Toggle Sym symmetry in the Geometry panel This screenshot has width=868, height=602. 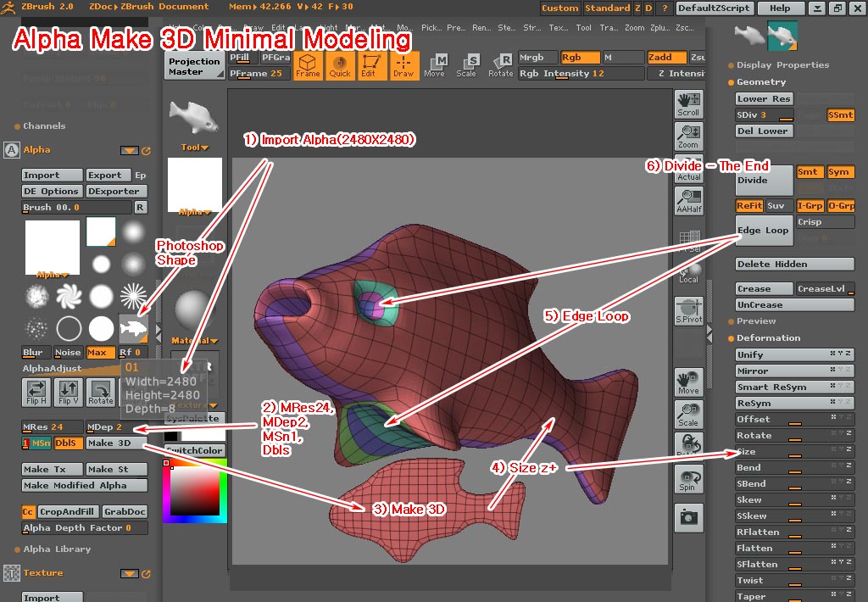840,172
